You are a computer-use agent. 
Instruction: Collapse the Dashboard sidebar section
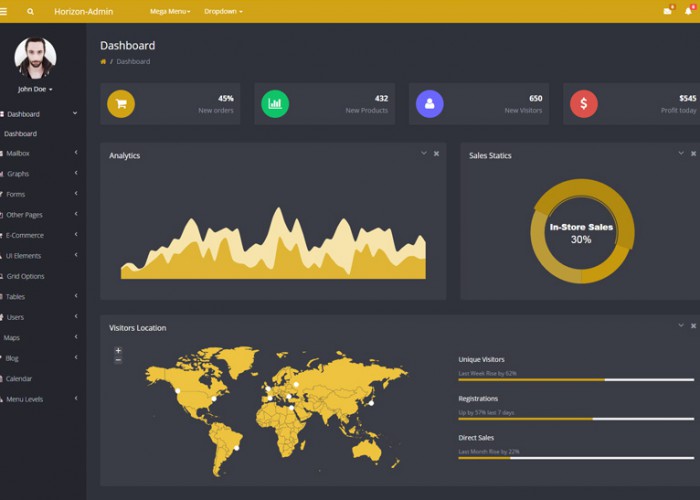tap(75, 113)
